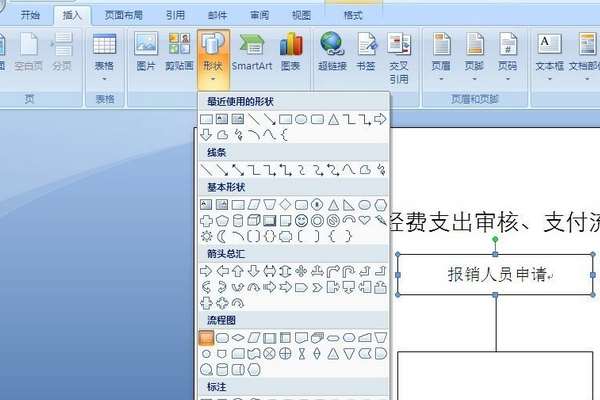Pick the circular arrow shape

(238, 303)
